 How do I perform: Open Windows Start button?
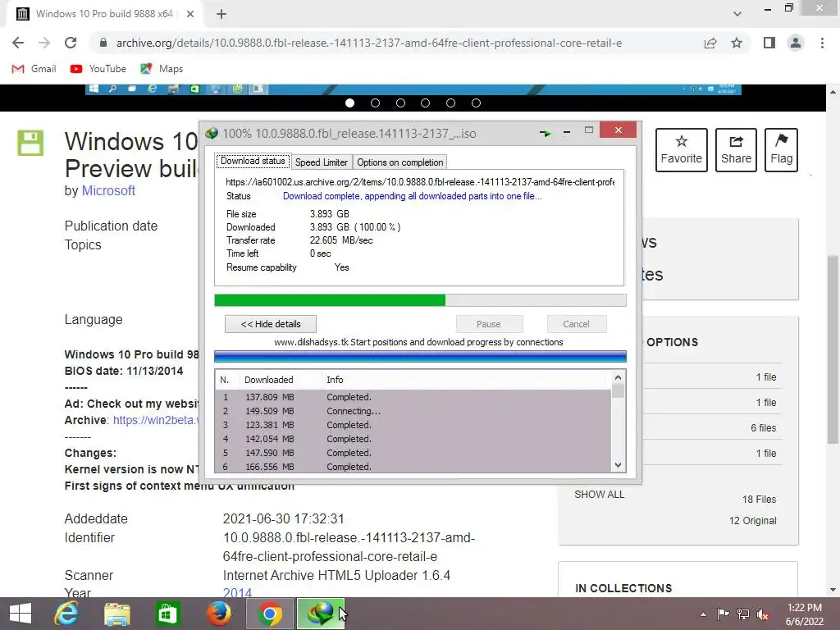tap(21, 614)
